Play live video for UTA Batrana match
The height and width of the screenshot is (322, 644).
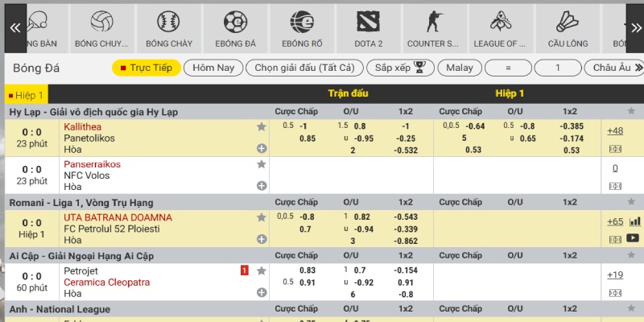tap(634, 238)
